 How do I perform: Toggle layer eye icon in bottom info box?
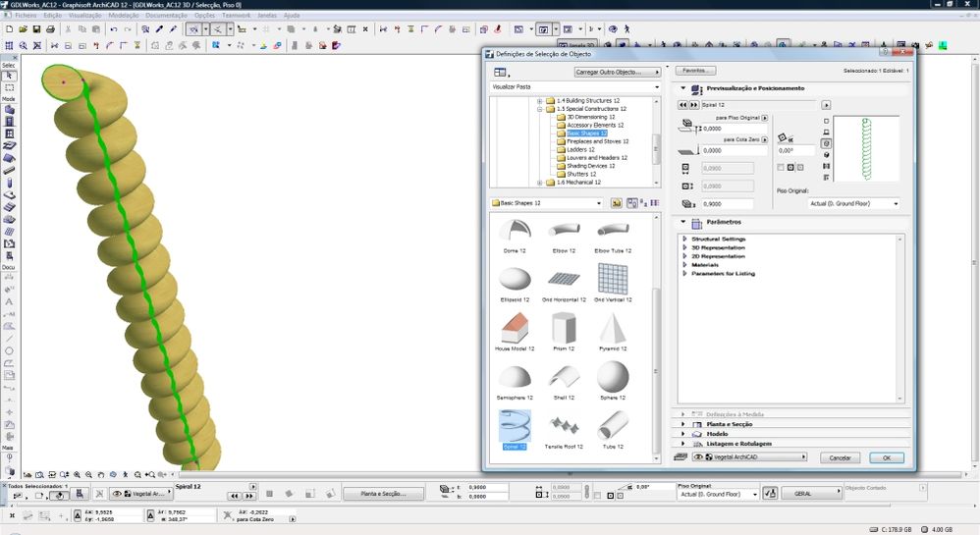click(x=117, y=494)
